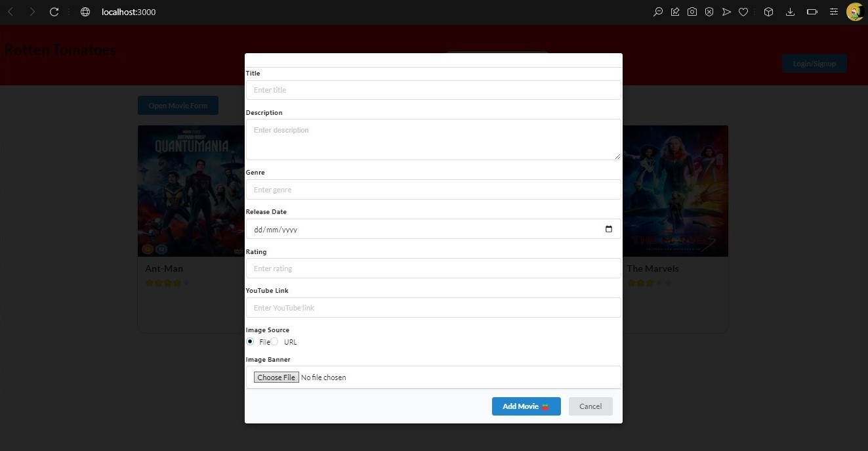Reload the page with the refresh icon

[x=54, y=12]
